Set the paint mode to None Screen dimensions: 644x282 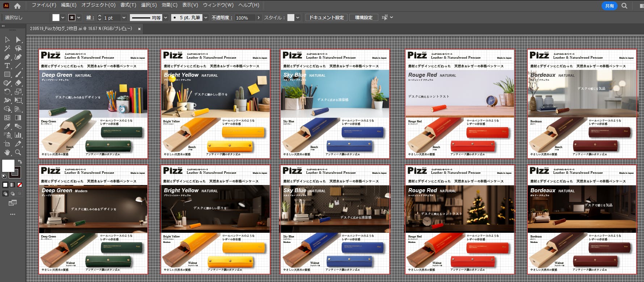[20, 185]
